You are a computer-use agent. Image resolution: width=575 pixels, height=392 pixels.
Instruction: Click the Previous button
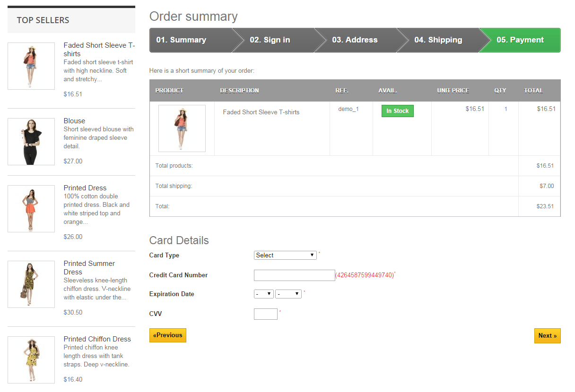167,335
